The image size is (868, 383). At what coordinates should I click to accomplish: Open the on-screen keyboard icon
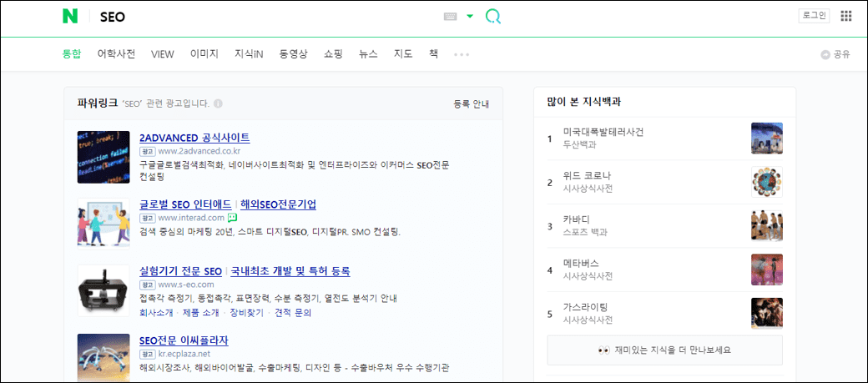pyautogui.click(x=451, y=17)
